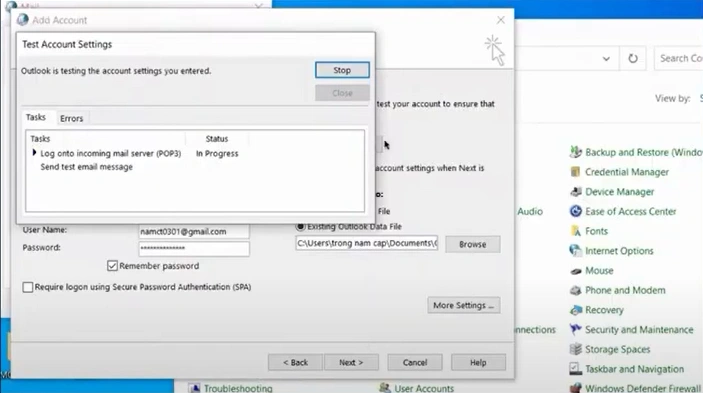Browse for an Outlook data file
The width and height of the screenshot is (703, 393).
473,244
